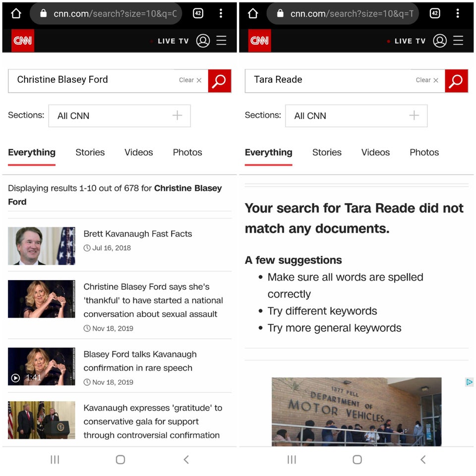Click the red search button next to Tara Reade
Viewport: 476px width, 476px height.
click(x=456, y=81)
